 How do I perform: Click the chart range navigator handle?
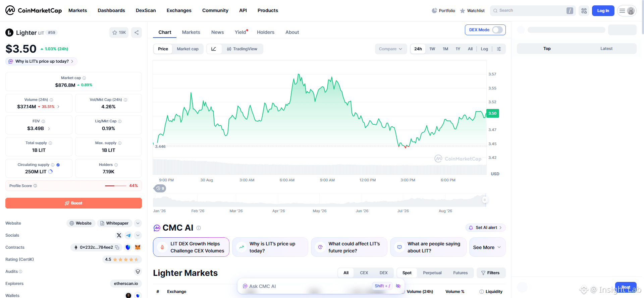[x=484, y=200]
